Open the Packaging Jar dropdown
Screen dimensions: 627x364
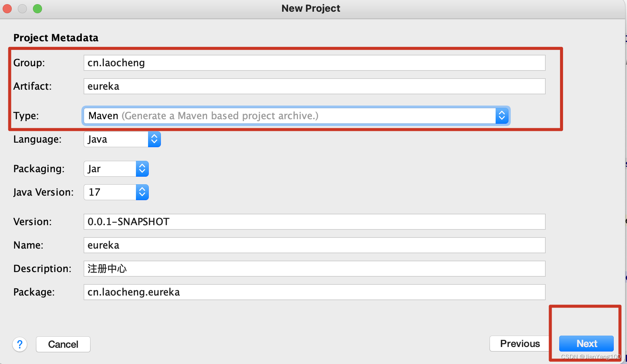pyautogui.click(x=142, y=169)
